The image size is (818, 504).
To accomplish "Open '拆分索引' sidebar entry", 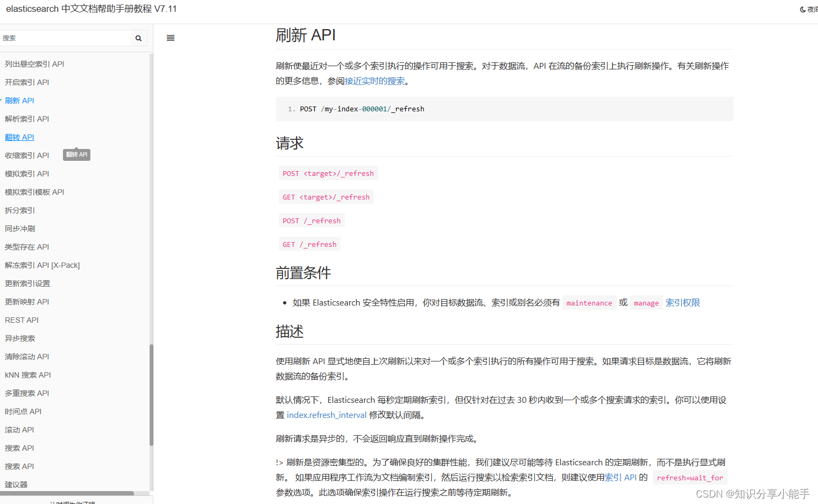I will pos(20,210).
